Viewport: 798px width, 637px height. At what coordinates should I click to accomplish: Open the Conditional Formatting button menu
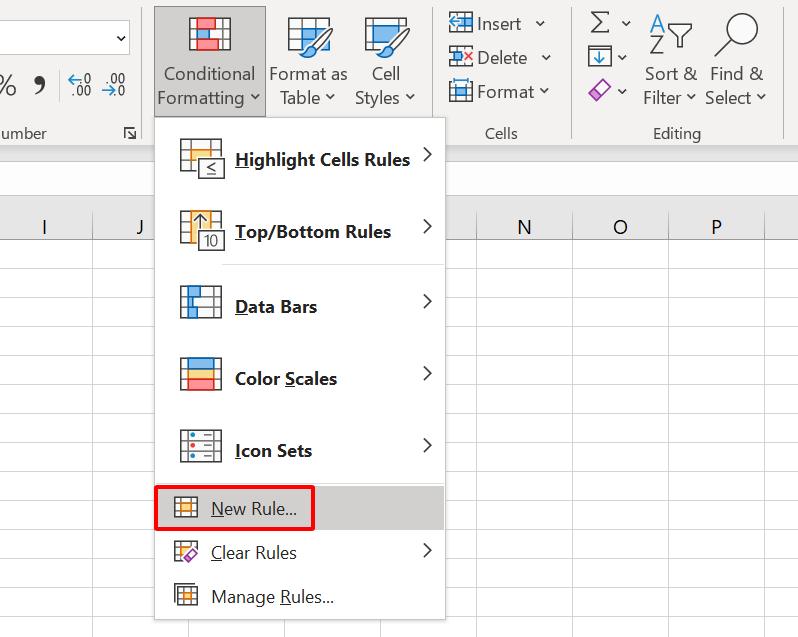[x=210, y=62]
